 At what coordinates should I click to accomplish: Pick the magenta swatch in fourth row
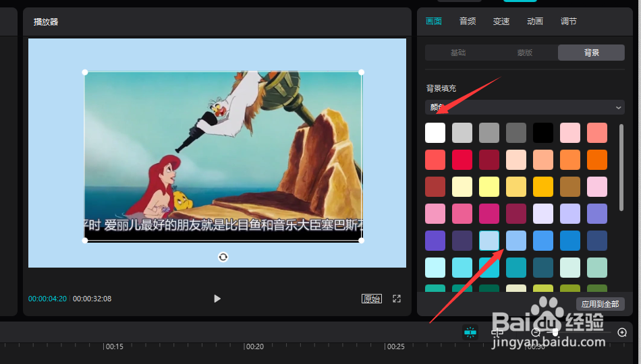tap(489, 214)
